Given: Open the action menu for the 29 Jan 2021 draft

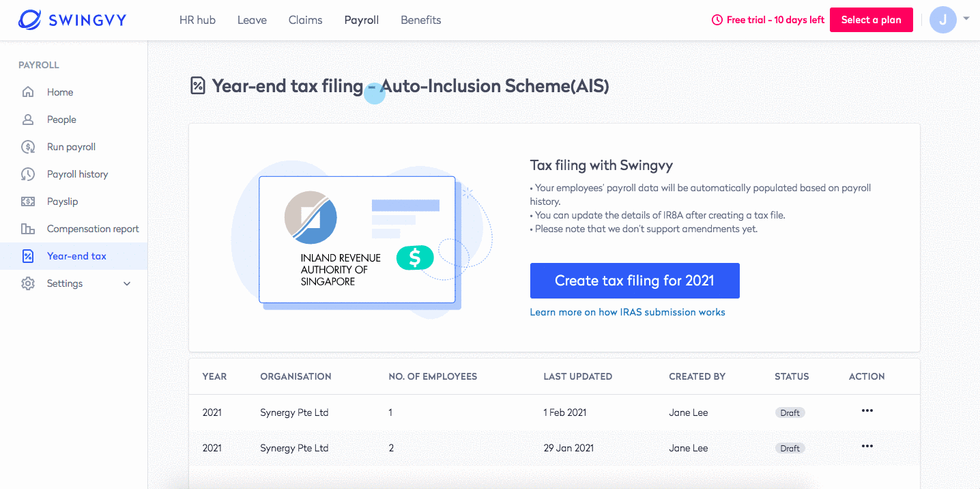Looking at the screenshot, I should [x=867, y=447].
